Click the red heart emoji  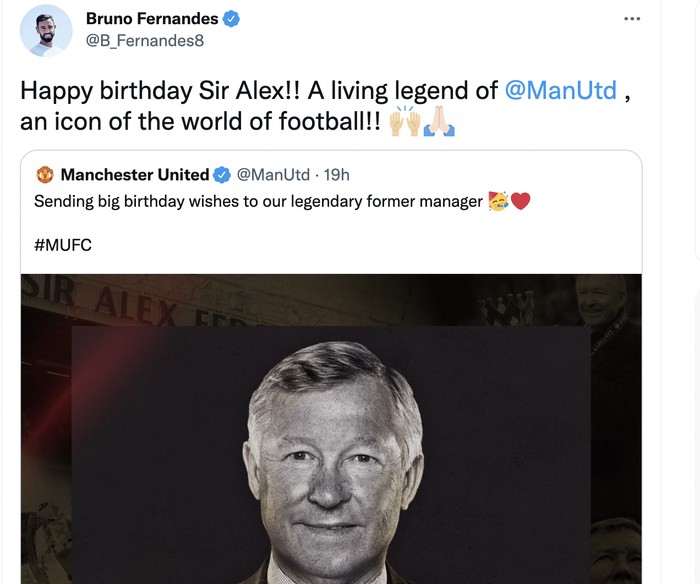point(520,202)
